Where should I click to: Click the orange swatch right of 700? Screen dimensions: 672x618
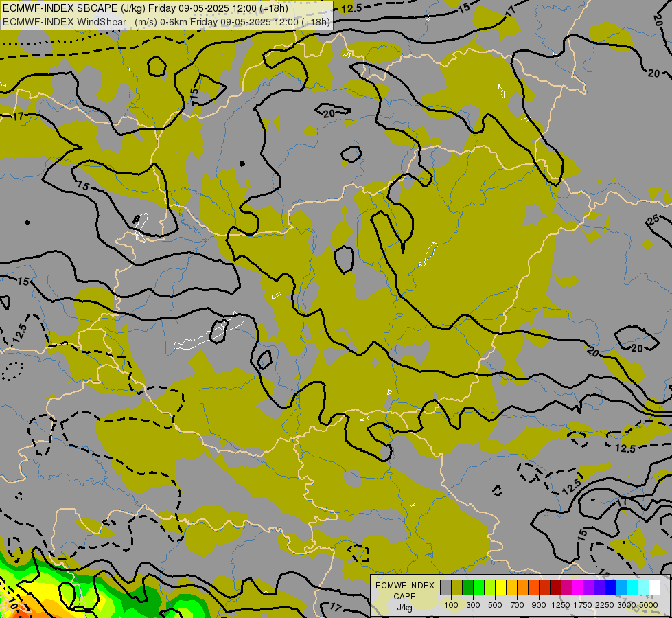[x=522, y=587]
